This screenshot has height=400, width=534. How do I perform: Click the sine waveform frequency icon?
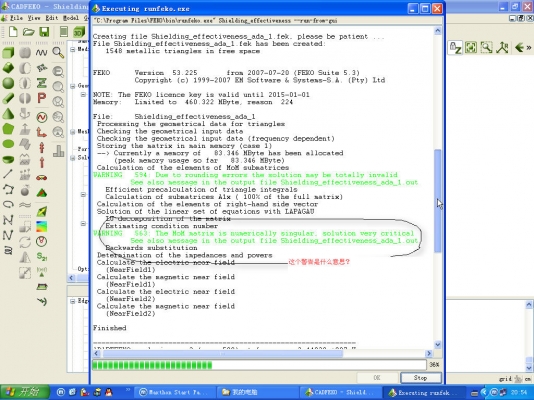[x=42, y=52]
